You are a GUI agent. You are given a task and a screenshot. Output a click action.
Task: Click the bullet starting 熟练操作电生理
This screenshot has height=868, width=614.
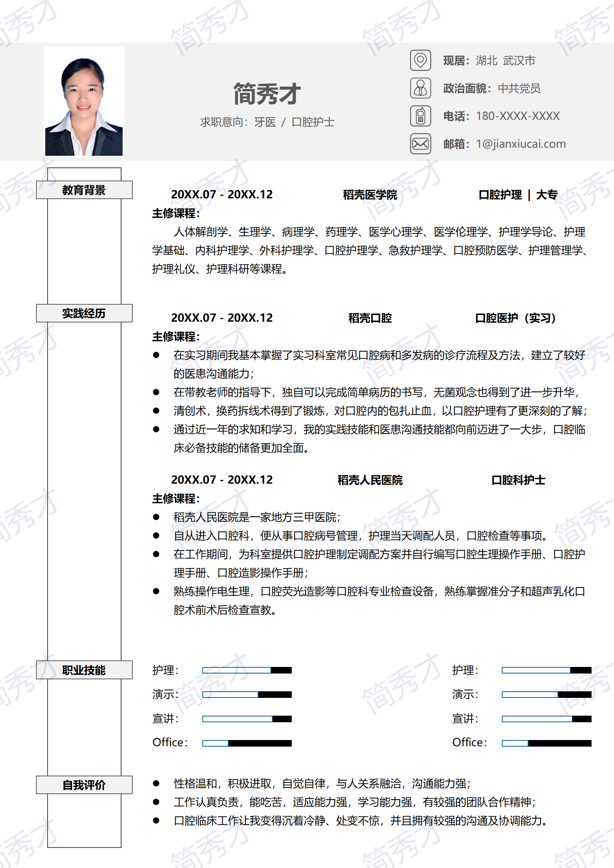[379, 601]
